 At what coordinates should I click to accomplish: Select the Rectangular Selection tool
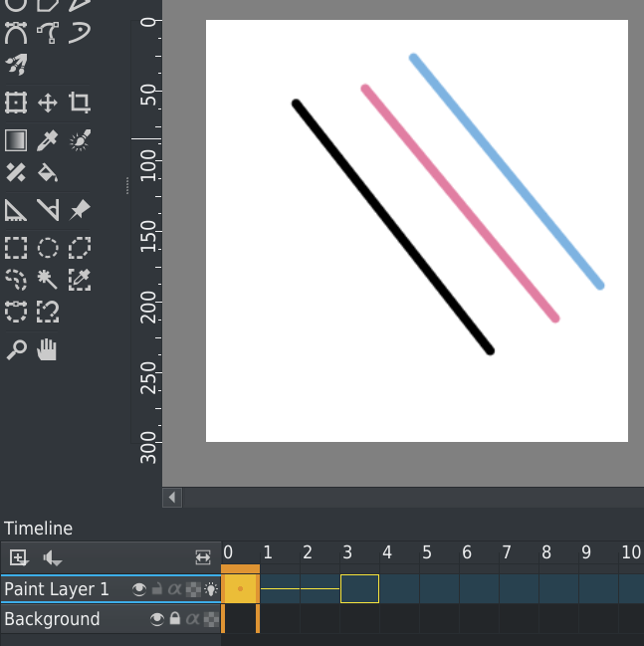pos(16,248)
